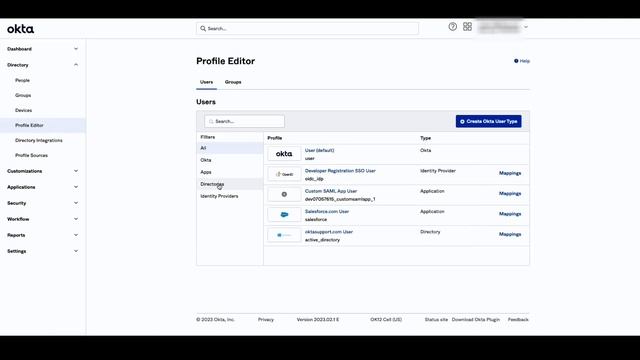Expand the Security menu chevron
The image size is (640, 360).
[x=76, y=203]
